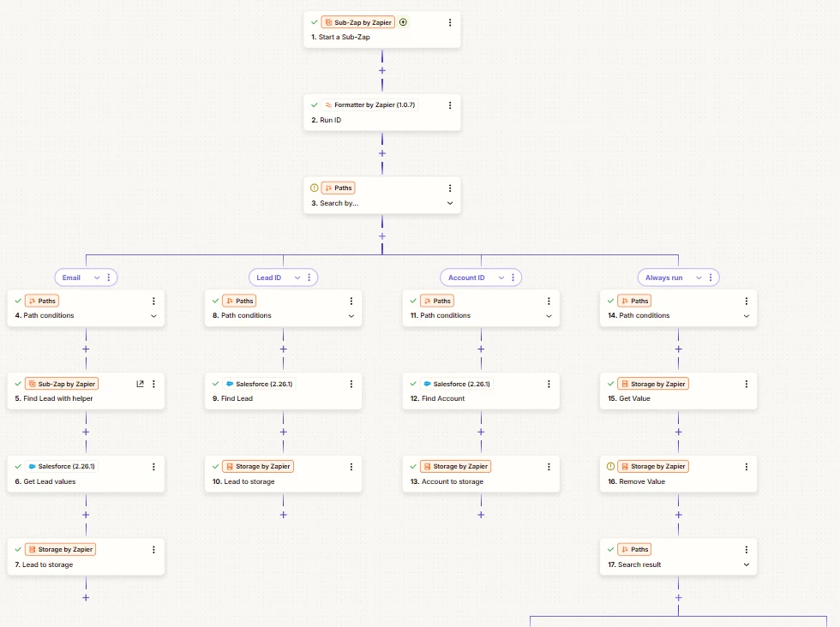Open options menu of Always run path
The width and height of the screenshot is (840, 627).
pos(711,278)
